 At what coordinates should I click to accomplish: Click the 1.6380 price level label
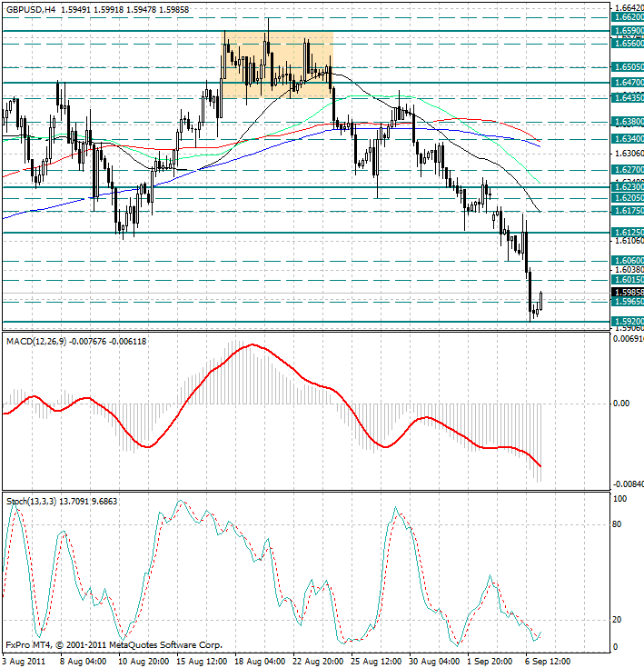pyautogui.click(x=628, y=123)
